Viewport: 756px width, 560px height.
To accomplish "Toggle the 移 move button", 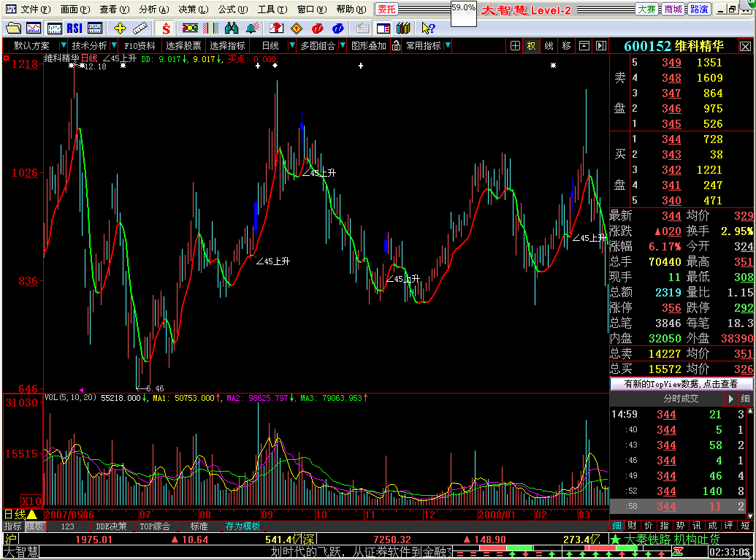I will tap(567, 46).
